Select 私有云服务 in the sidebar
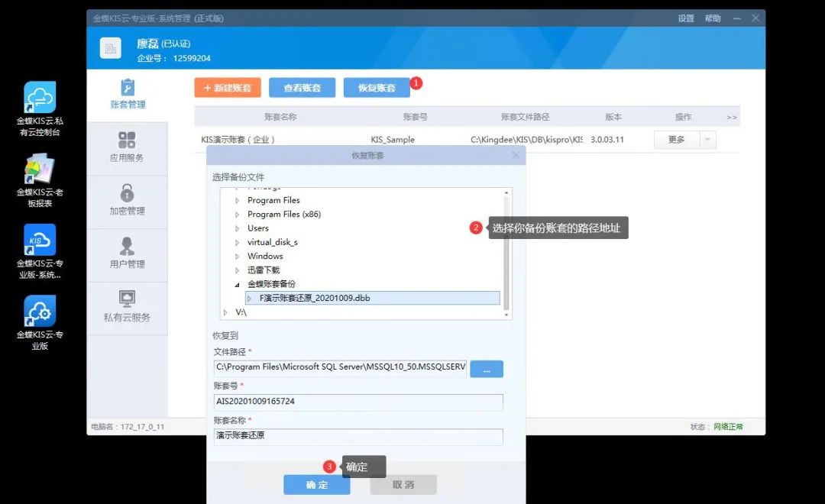Viewport: 825px width, 504px height. pos(128,307)
